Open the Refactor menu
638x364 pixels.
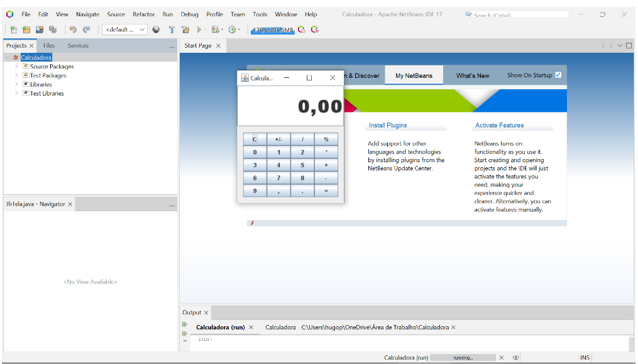(x=143, y=14)
